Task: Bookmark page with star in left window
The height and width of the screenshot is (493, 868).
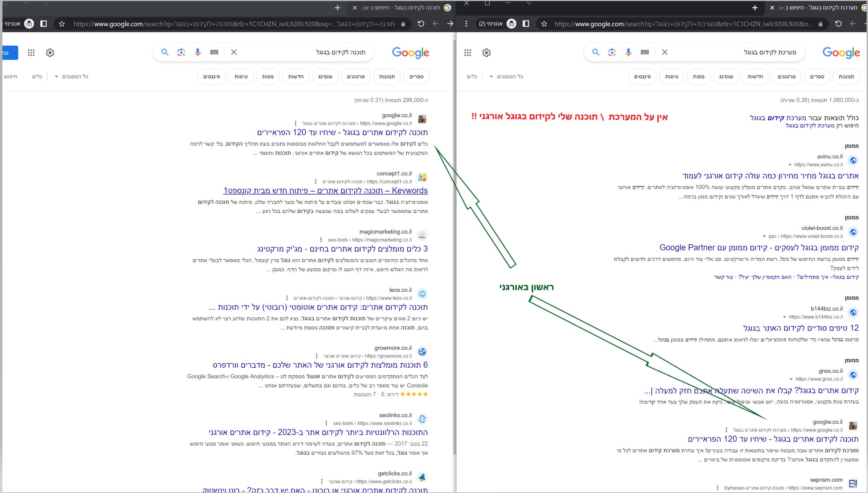Action: 62,24
